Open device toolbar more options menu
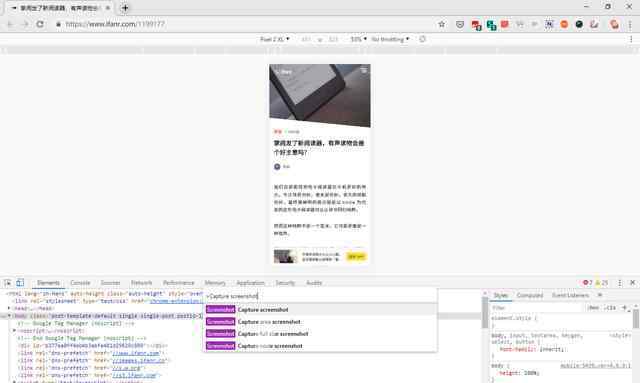Screen dimensions: 640x383 [631, 39]
